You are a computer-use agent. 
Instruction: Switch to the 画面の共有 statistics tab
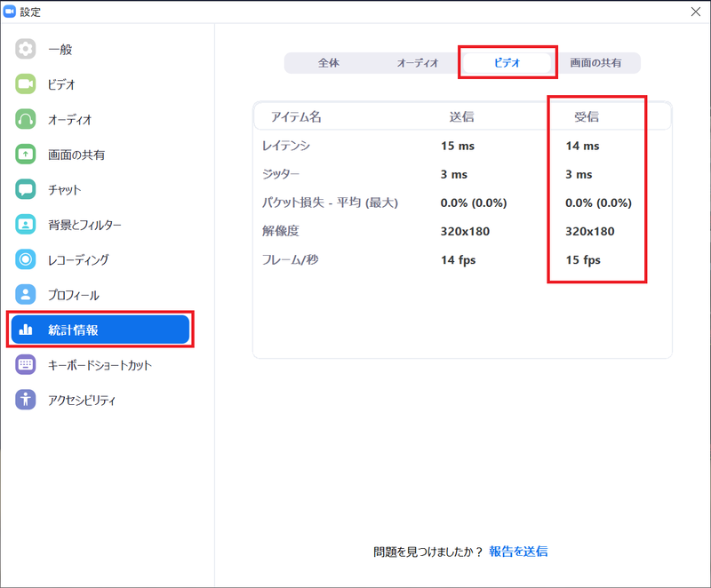click(x=595, y=62)
